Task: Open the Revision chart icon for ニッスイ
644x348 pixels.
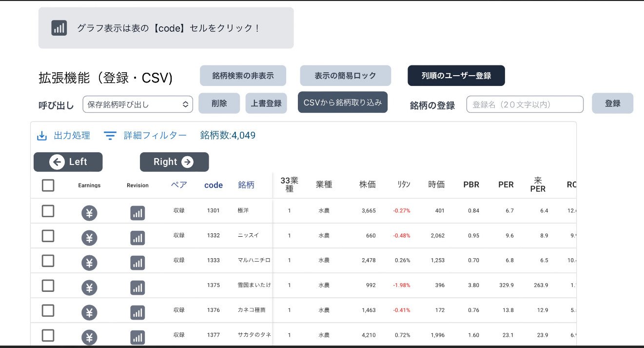Action: click(x=137, y=238)
